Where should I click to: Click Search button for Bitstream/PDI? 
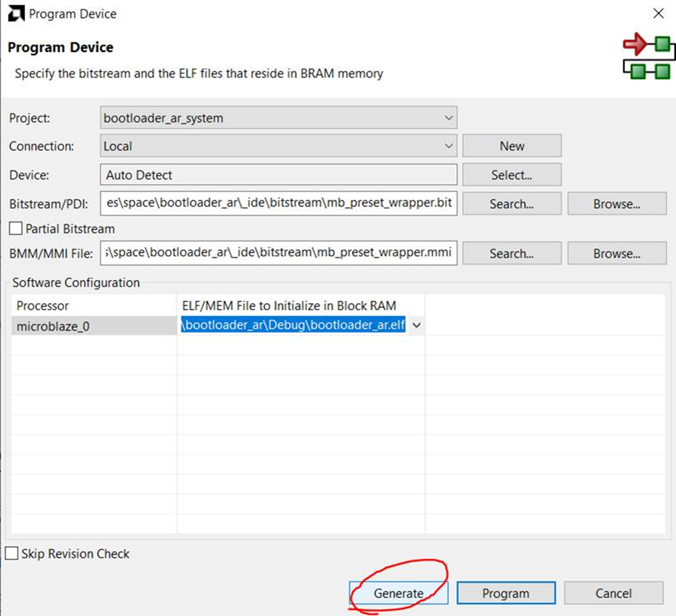[x=512, y=204]
